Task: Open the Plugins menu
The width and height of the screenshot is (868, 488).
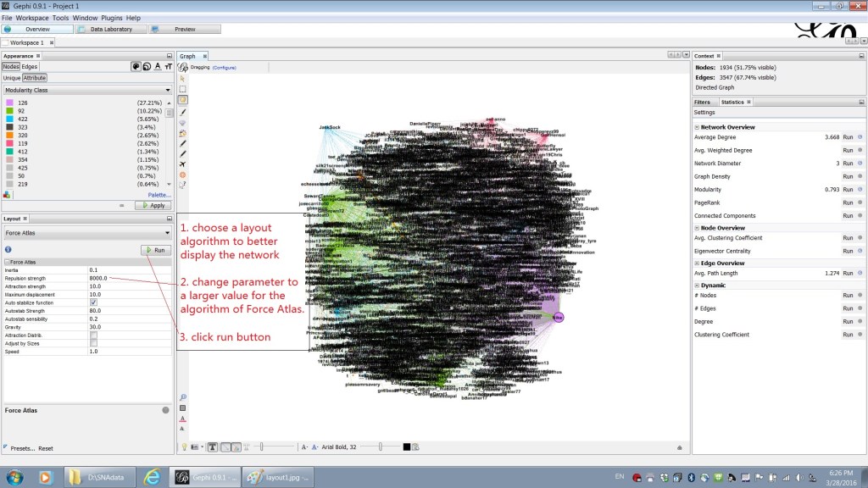Action: pos(112,18)
